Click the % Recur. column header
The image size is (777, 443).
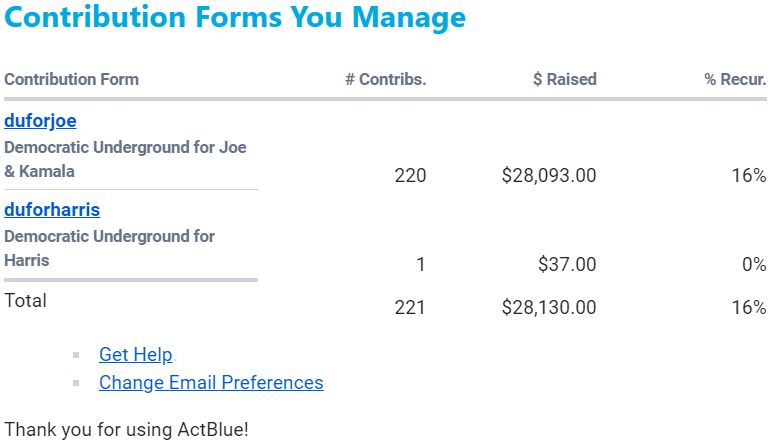tap(735, 79)
